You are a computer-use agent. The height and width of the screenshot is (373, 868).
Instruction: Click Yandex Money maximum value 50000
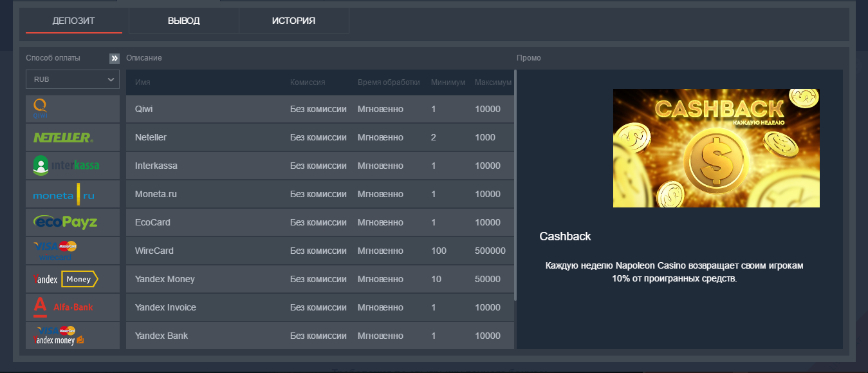tap(488, 279)
